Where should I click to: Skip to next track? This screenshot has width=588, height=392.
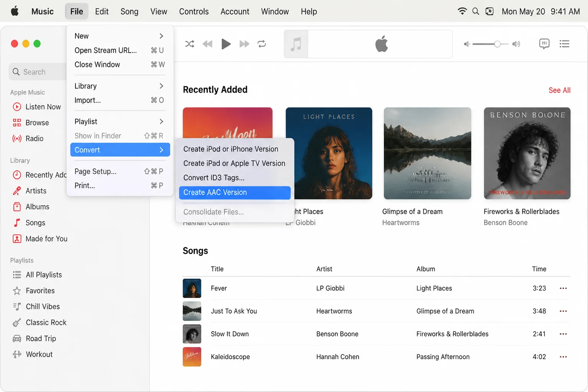pyautogui.click(x=244, y=44)
